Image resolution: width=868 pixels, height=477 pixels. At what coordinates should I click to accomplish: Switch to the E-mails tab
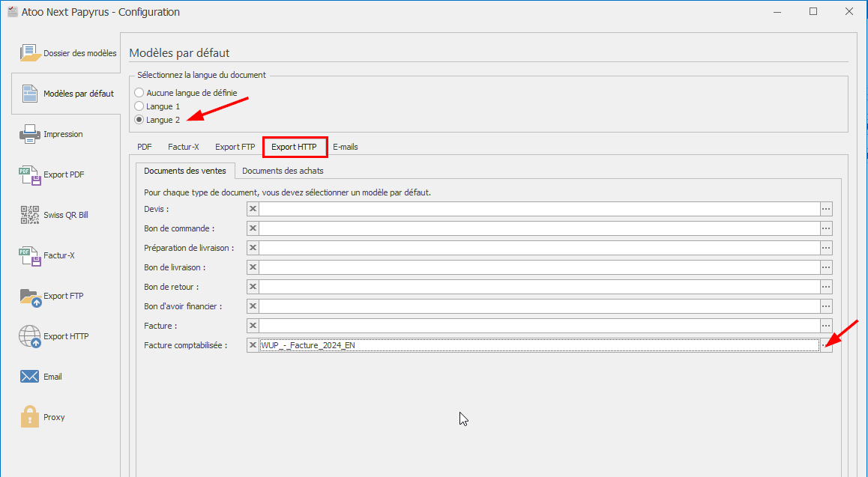click(345, 147)
